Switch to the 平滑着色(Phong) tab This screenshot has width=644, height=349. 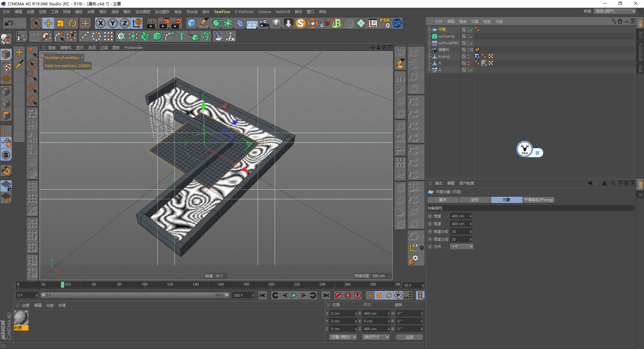pos(538,200)
